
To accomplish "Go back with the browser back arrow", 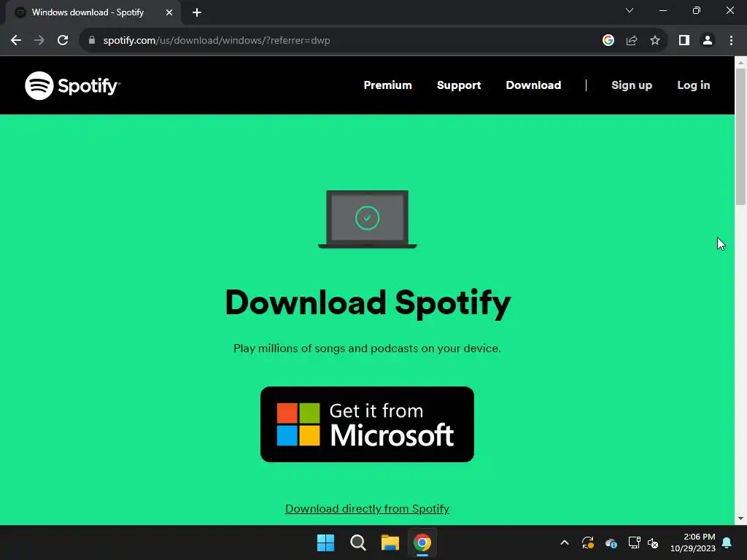I will pyautogui.click(x=16, y=41).
